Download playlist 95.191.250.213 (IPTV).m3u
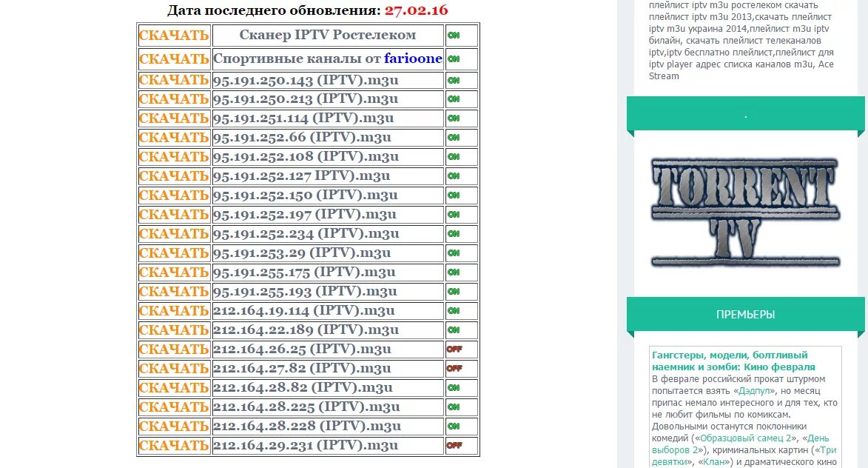 click(x=174, y=99)
